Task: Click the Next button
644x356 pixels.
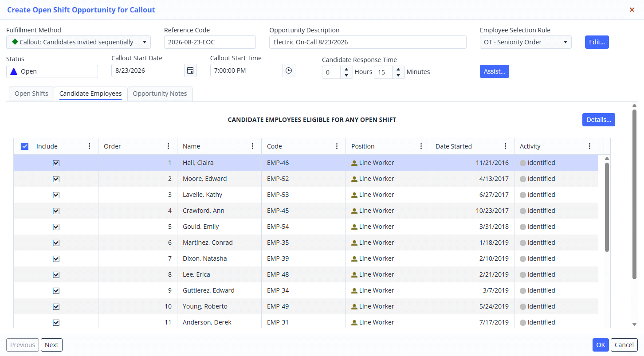Action: tap(51, 345)
